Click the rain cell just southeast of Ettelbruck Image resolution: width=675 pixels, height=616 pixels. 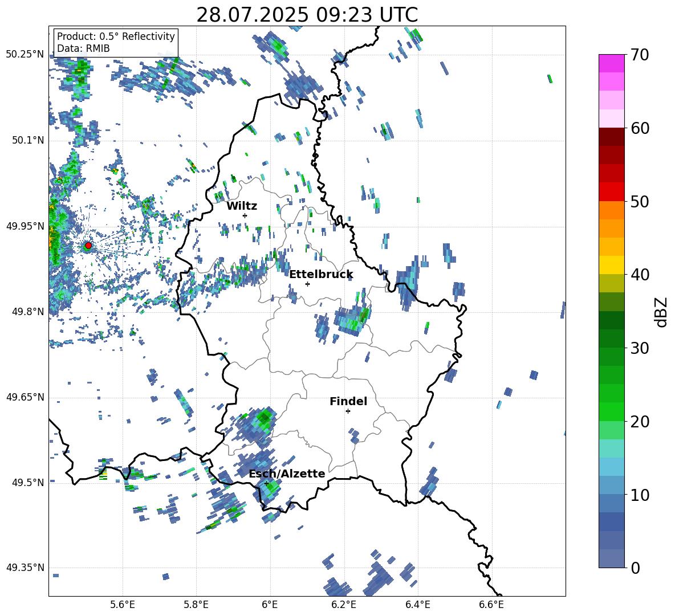(353, 320)
